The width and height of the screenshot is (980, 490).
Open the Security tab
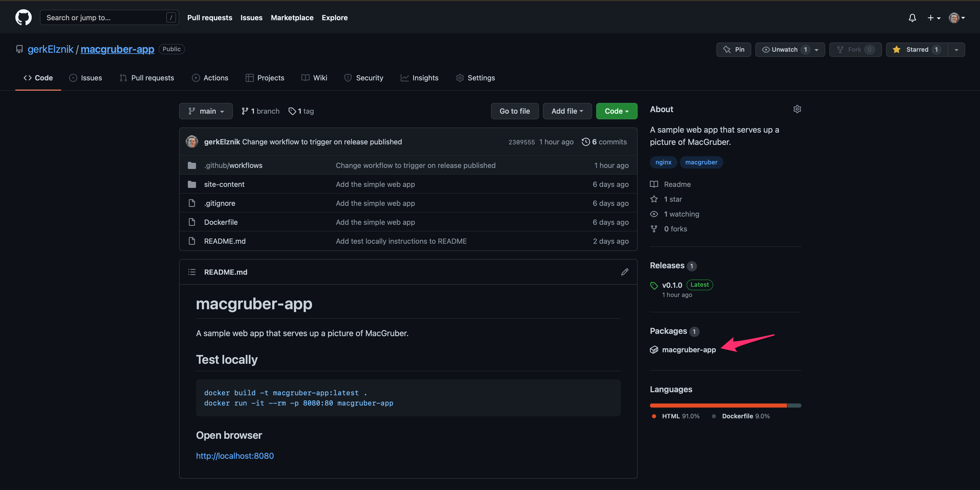point(364,78)
